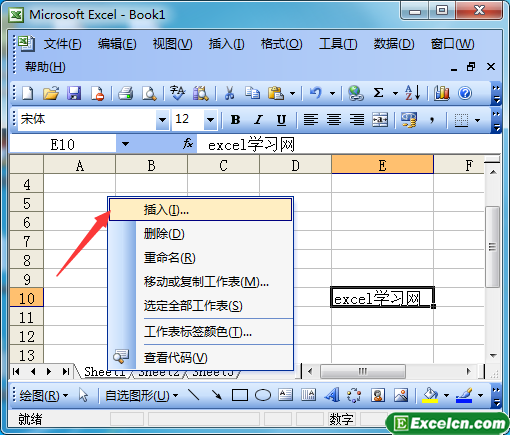Open the Borders style dropdown arrow
Image resolution: width=510 pixels, height=435 pixels.
coord(478,120)
